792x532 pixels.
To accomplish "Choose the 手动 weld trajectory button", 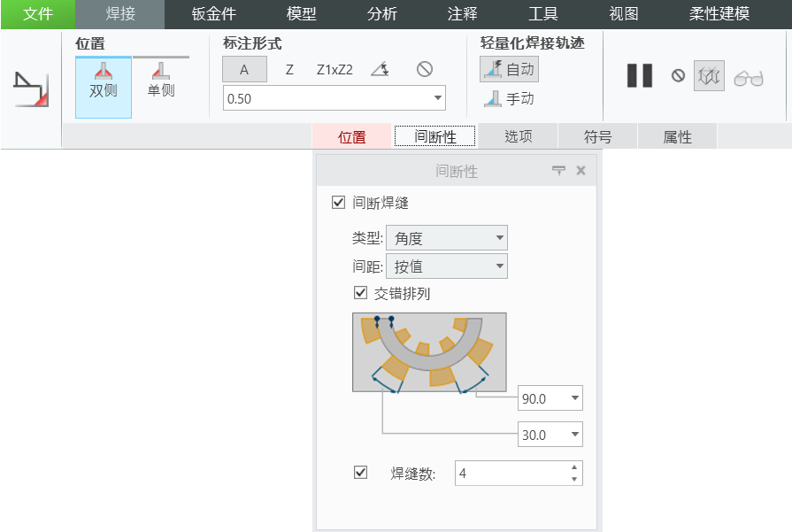I will 509,99.
